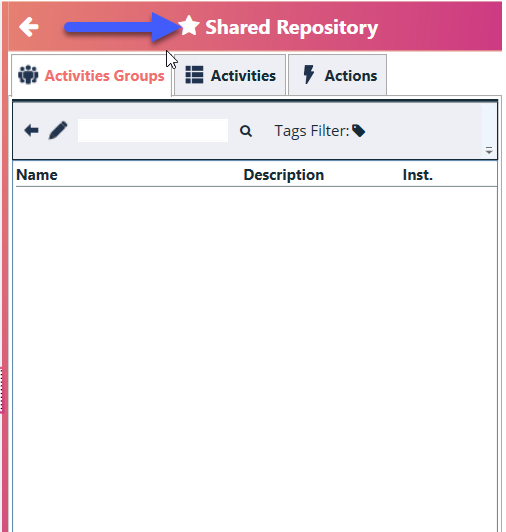
Task: Click the white back arrow in the header
Action: coord(29,27)
